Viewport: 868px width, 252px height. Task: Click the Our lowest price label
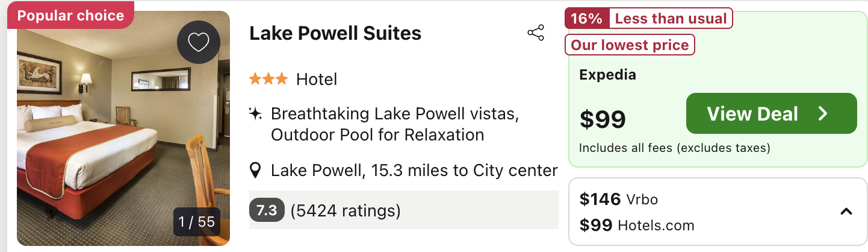point(630,45)
